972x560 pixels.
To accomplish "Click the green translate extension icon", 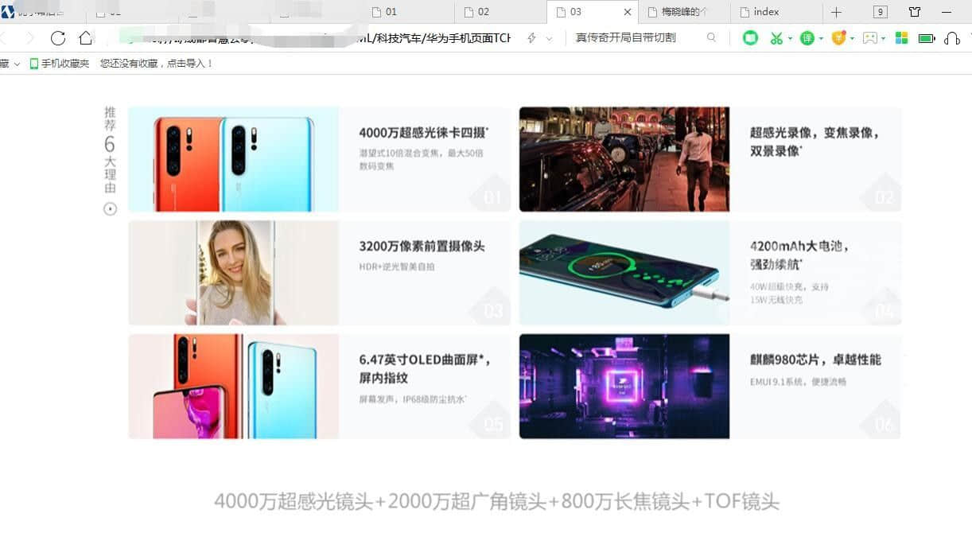I will tap(807, 38).
